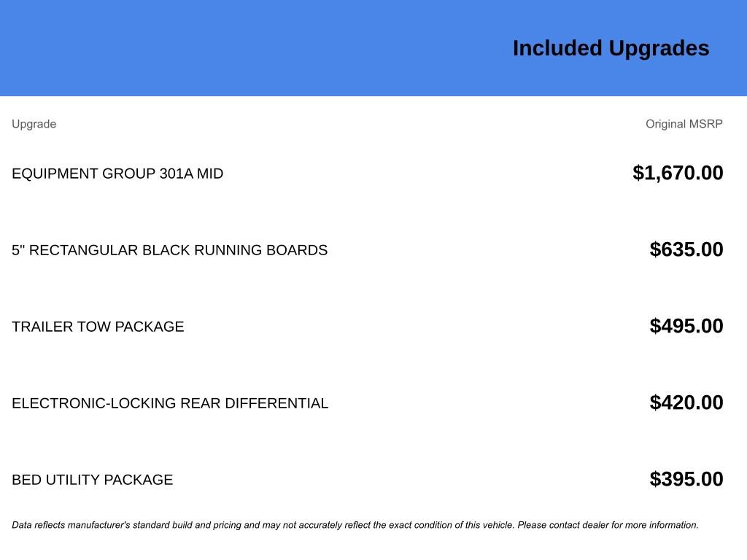Select the Electronic-Locking Rear Differential name

coord(170,403)
